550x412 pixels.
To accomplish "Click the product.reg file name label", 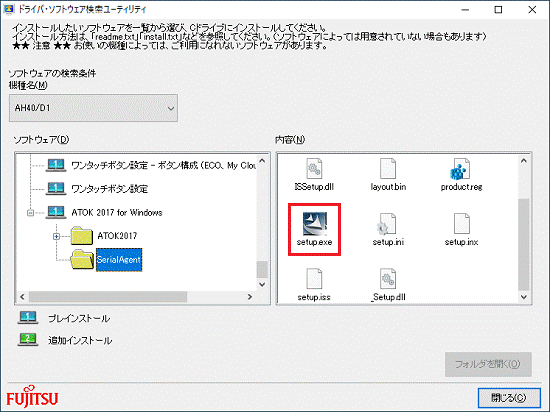I will pyautogui.click(x=462, y=187).
